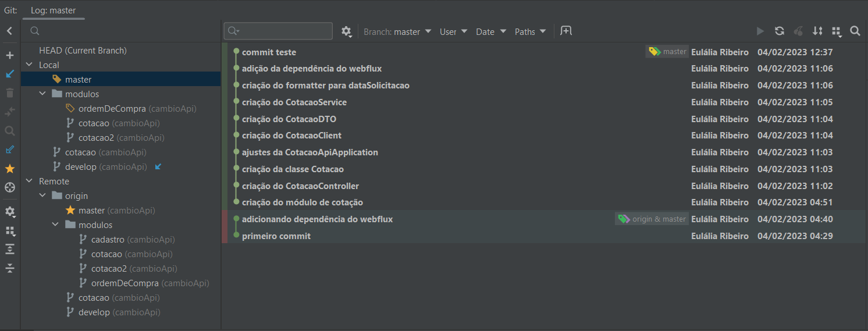This screenshot has width=868, height=331.
Task: Click the master tag label on 'commit teste'
Action: click(x=667, y=52)
